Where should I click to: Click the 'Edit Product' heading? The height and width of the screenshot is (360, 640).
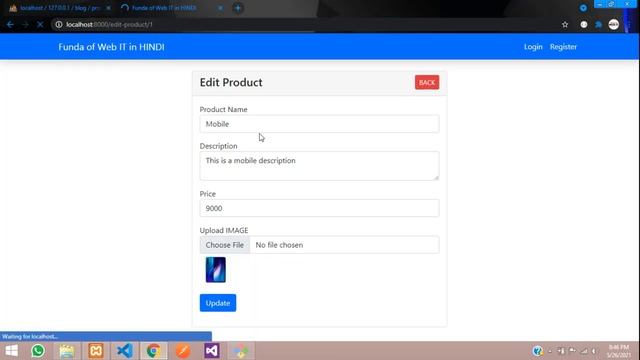pyautogui.click(x=231, y=82)
